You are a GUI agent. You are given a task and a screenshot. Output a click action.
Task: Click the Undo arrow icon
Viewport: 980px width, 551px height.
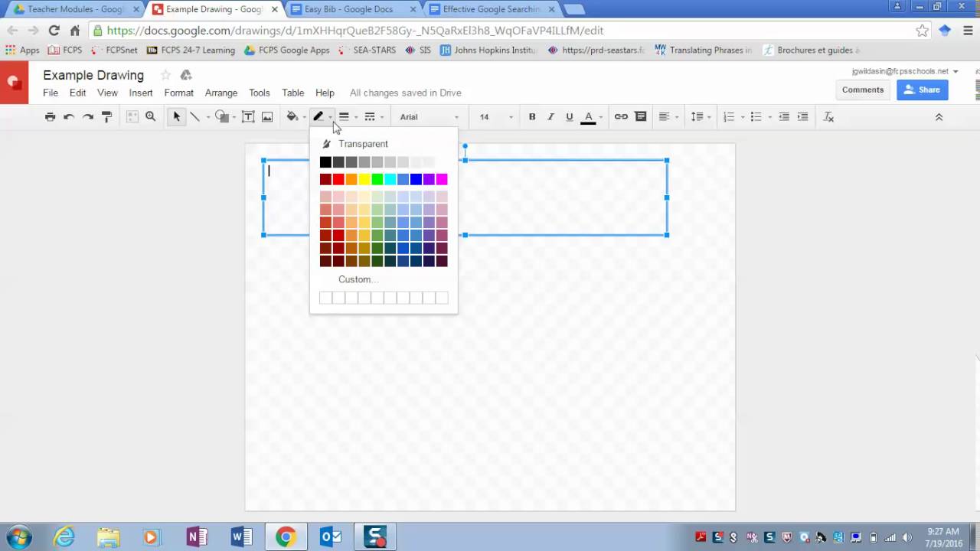pyautogui.click(x=69, y=117)
